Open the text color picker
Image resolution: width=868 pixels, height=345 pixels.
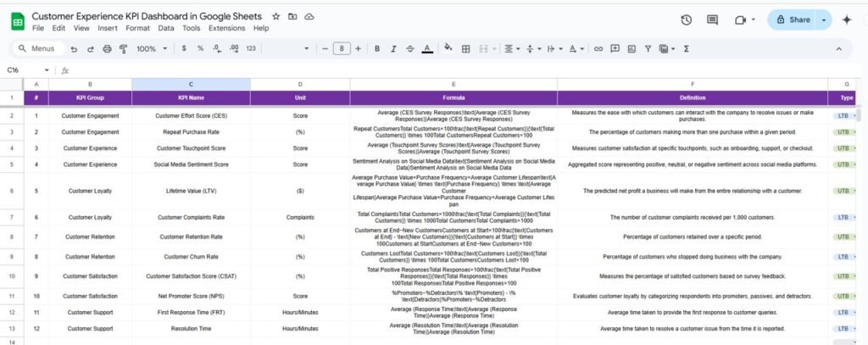[x=427, y=48]
